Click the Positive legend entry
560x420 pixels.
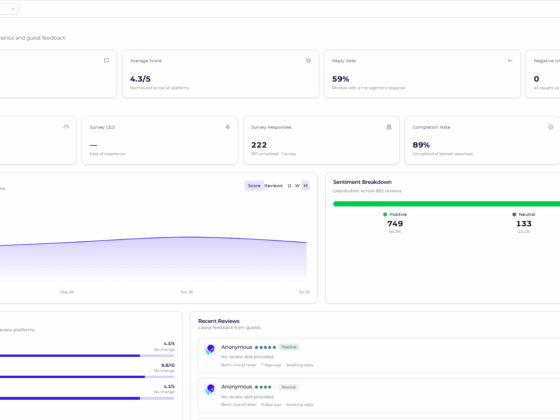click(x=395, y=215)
